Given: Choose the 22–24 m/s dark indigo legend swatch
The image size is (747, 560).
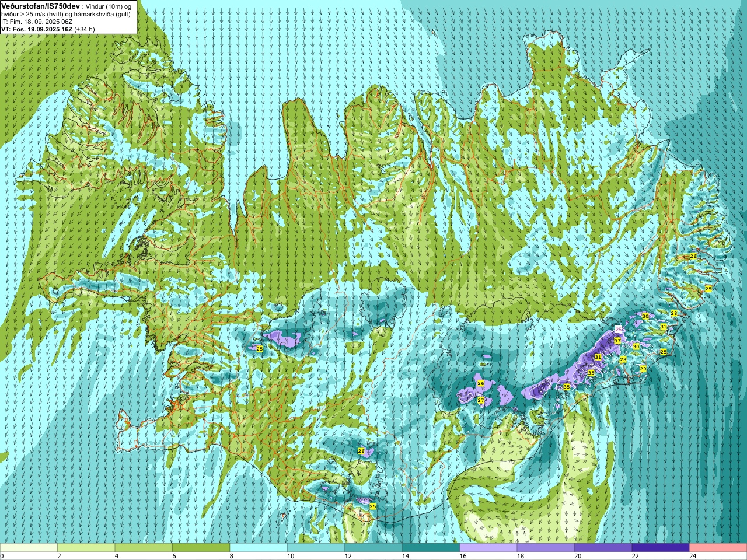Looking at the screenshot, I should tap(661, 548).
